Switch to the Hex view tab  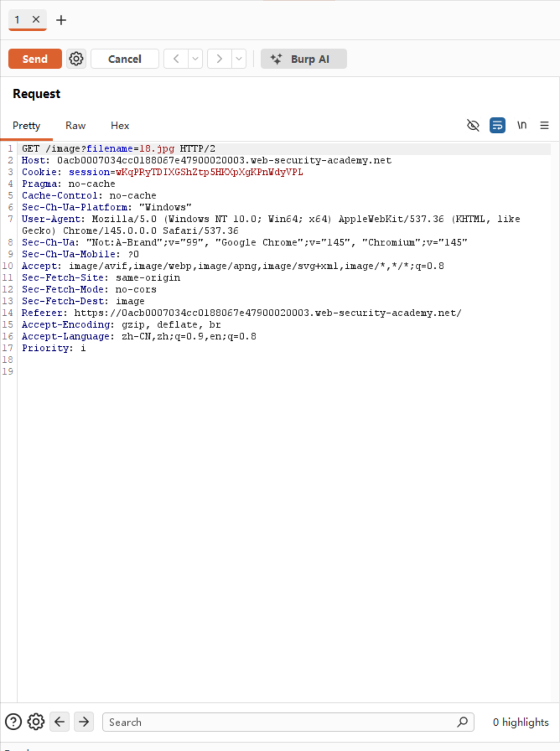point(120,126)
